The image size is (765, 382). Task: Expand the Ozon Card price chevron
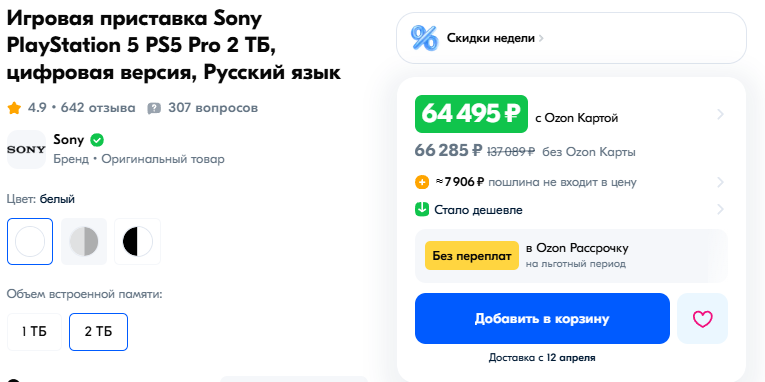(720, 115)
